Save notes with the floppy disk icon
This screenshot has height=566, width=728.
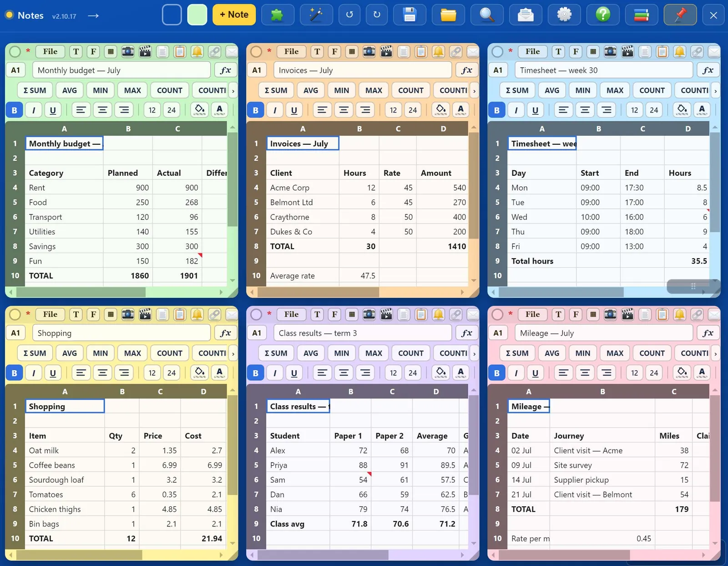[x=409, y=15]
